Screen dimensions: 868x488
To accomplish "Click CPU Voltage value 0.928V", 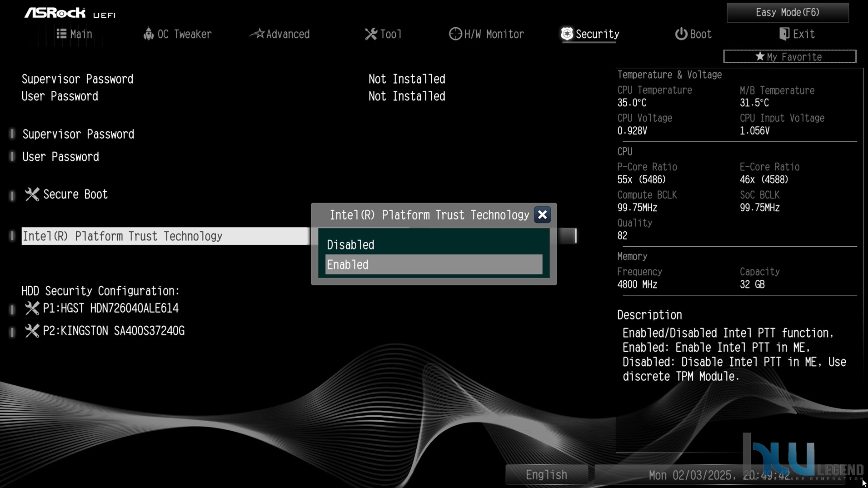I will point(632,131).
